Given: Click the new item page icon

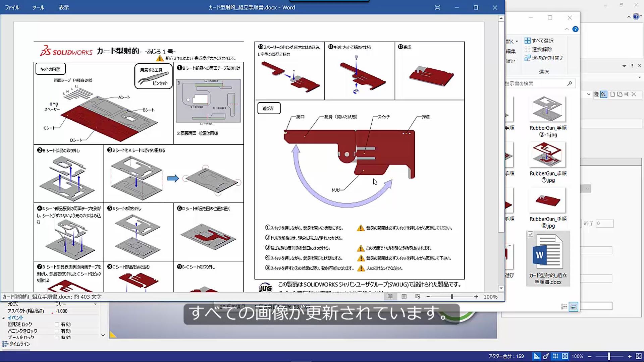Looking at the screenshot, I should pos(612,94).
